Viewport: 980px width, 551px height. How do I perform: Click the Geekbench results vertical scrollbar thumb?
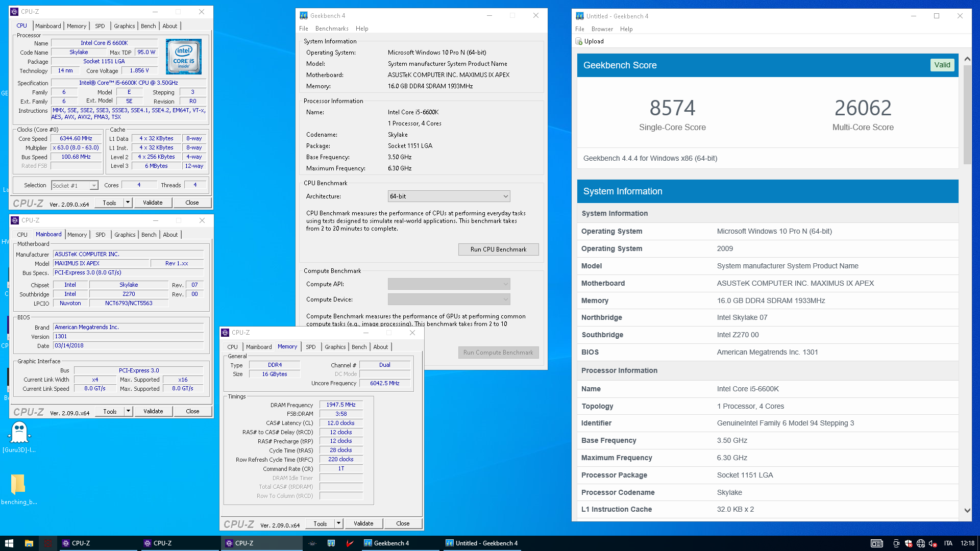967,115
